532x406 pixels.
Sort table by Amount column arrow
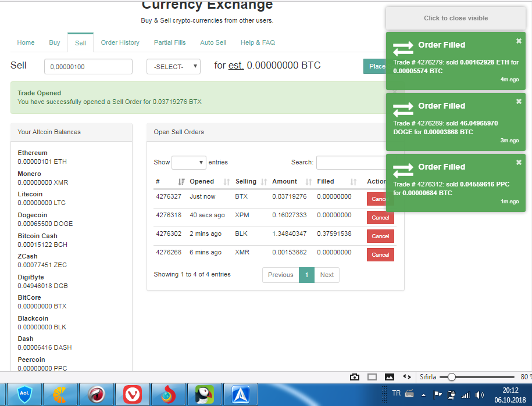[x=308, y=182]
